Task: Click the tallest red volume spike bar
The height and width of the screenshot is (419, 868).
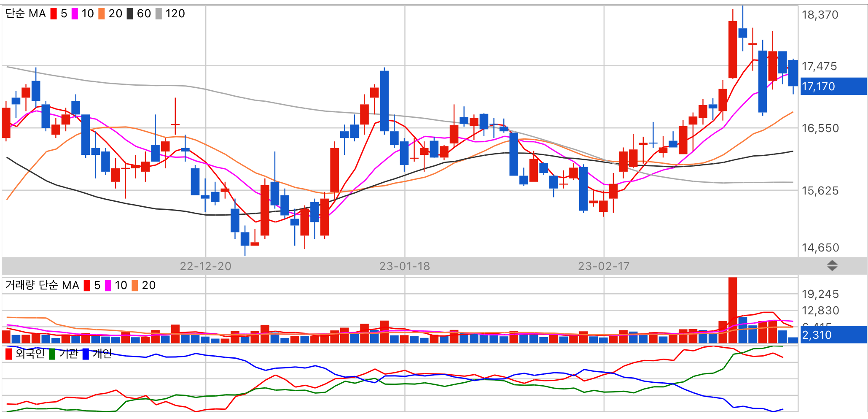Action: click(733, 310)
